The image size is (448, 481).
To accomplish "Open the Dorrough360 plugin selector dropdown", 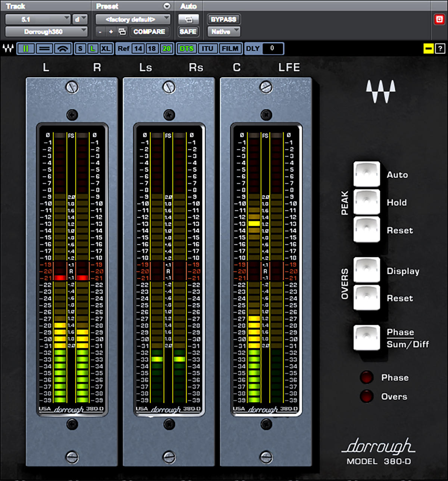I will [46, 32].
